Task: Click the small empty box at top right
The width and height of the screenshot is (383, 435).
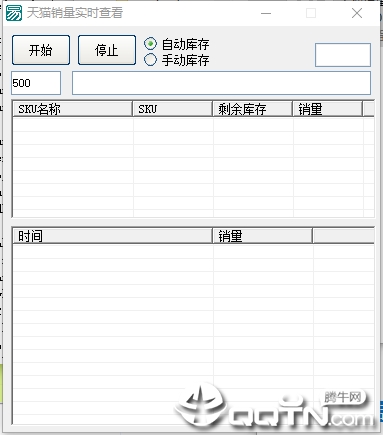Action: pos(343,55)
